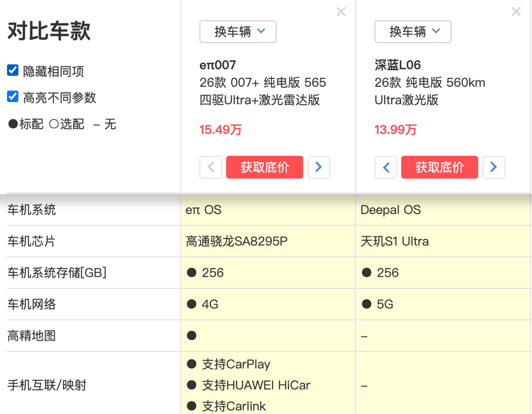Click 获取底价 under 深蓝L06

[439, 167]
